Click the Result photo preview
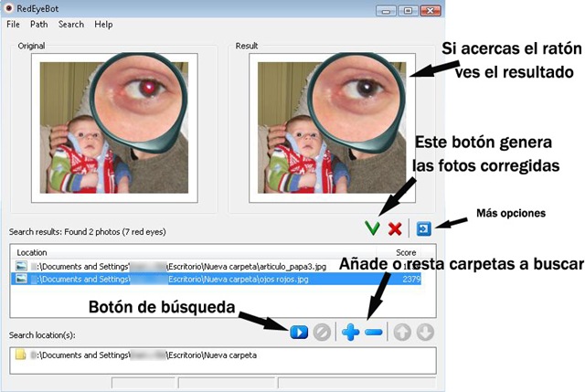585x392 pixels. pyautogui.click(x=332, y=128)
